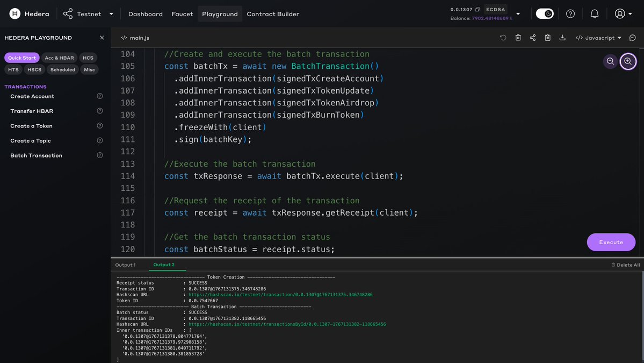This screenshot has height=363, width=644.
Task: Open the Faucet page
Action: pyautogui.click(x=183, y=14)
